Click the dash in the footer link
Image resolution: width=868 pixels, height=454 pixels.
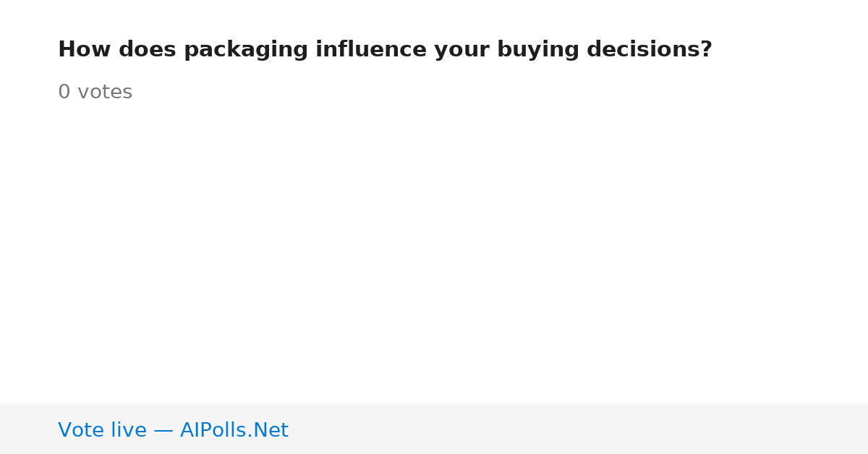(x=163, y=431)
